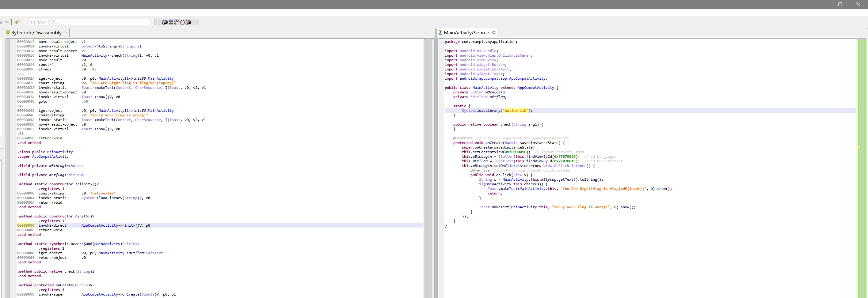Click "System->loadLibrary(String)V, v0" in disassembly
The width and height of the screenshot is (868, 298).
tap(116, 198)
